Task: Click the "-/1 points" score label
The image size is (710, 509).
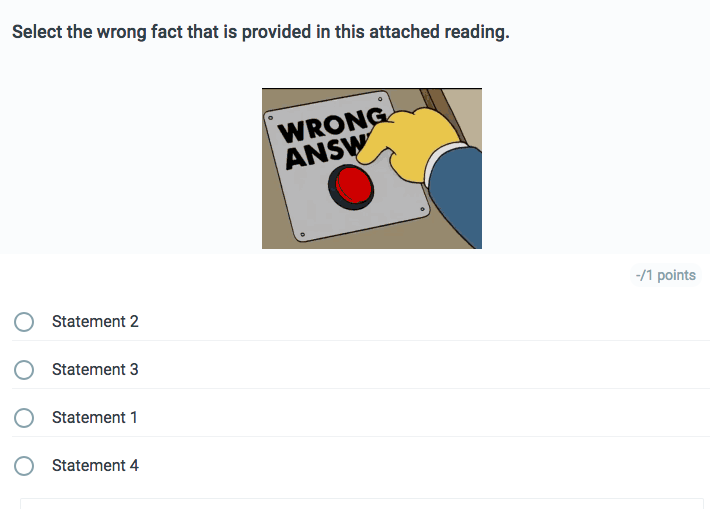Action: 665,275
